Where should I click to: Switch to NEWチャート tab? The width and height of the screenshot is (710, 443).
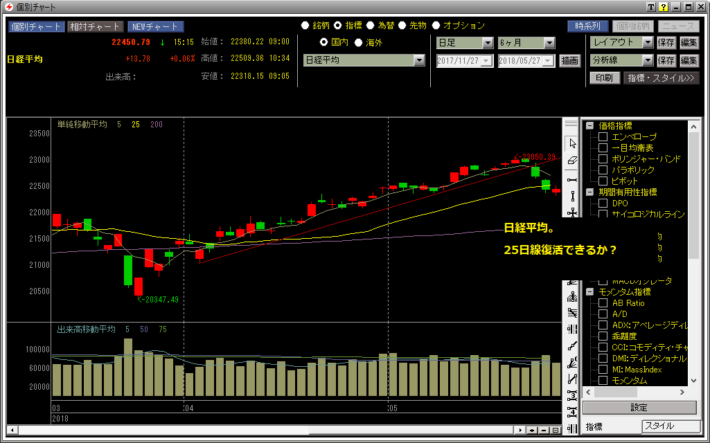(x=155, y=27)
